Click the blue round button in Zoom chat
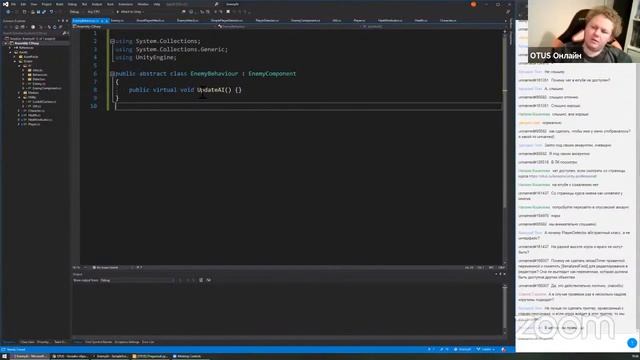Image resolution: width=640 pixels, height=360 pixels. pyautogui.click(x=631, y=343)
